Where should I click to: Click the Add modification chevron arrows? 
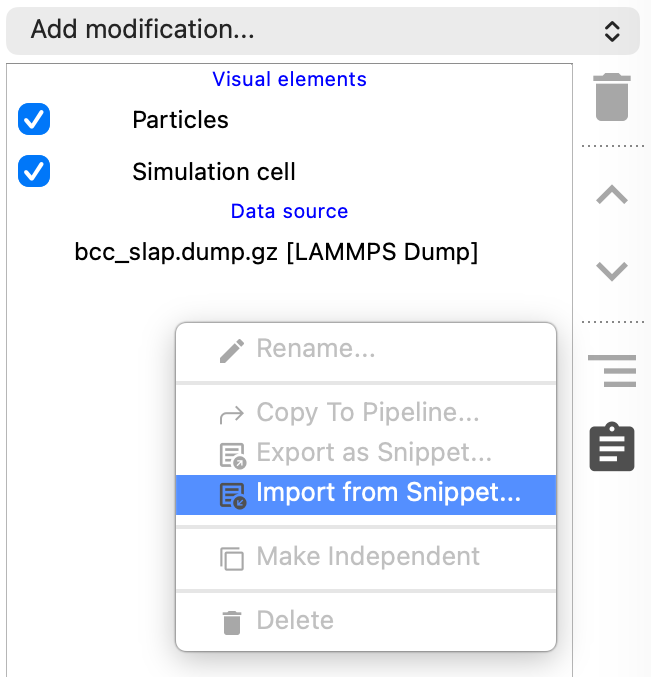(612, 31)
